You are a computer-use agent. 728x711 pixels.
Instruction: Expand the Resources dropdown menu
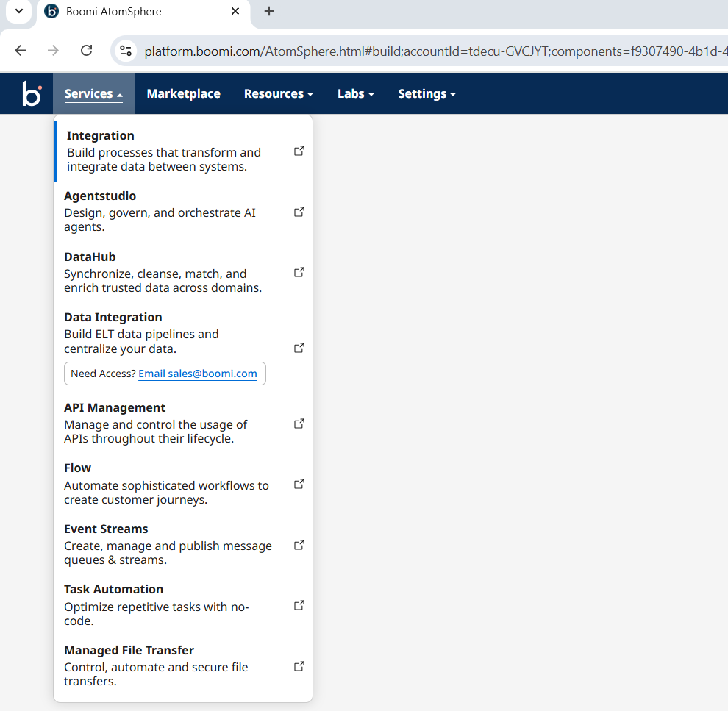(x=279, y=94)
